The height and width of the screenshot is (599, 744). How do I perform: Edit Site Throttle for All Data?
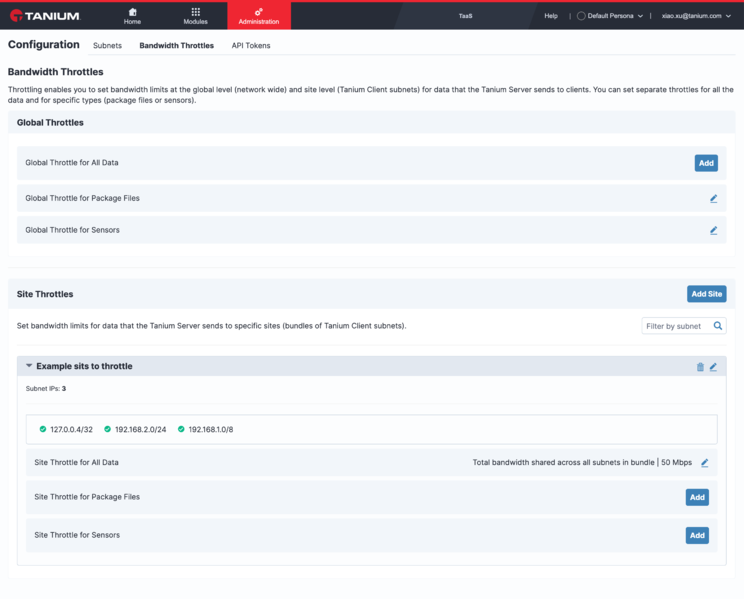click(705, 463)
